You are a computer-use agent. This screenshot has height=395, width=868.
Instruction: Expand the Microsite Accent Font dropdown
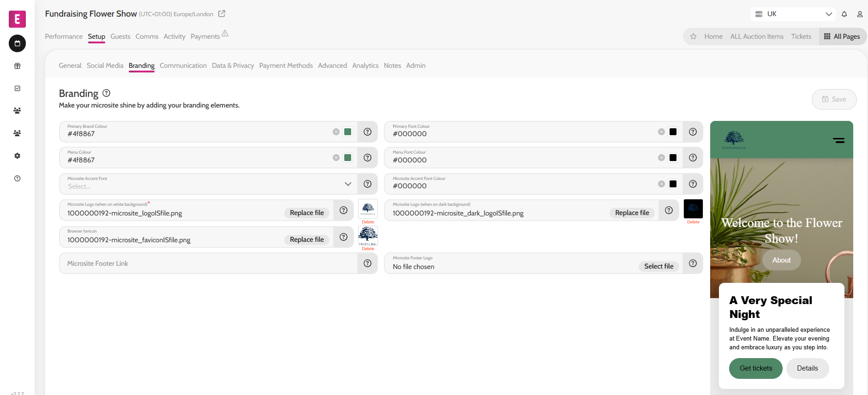tap(348, 184)
